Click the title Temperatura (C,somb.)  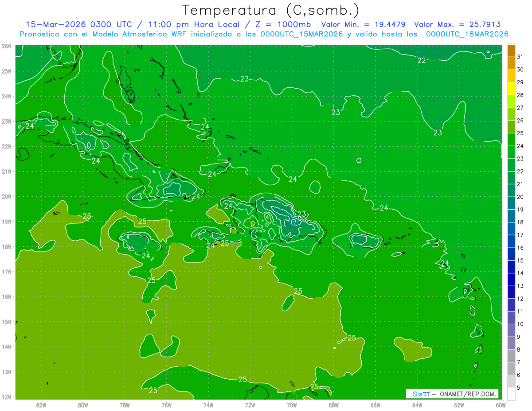click(270, 10)
